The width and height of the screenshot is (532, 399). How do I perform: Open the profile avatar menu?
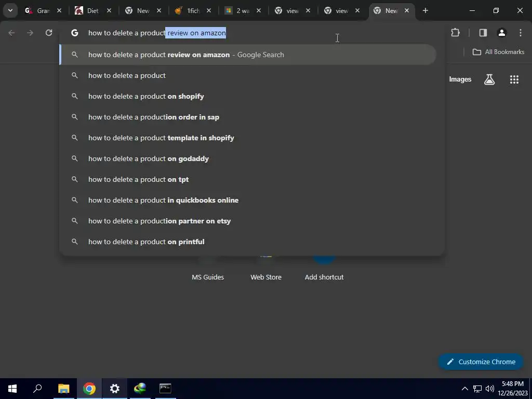point(501,33)
